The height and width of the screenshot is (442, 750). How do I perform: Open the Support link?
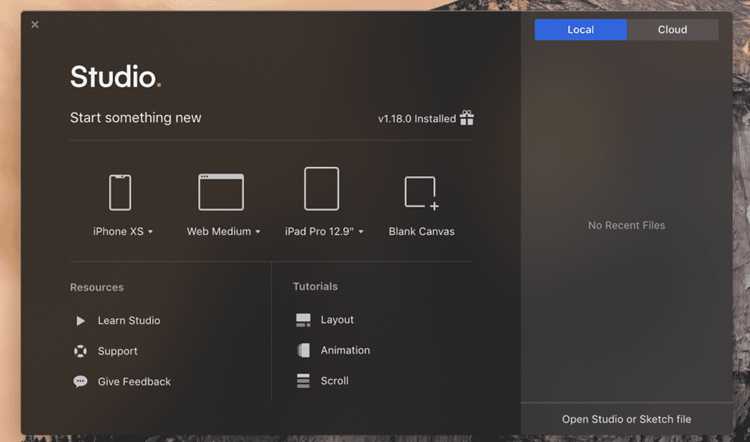pyautogui.click(x=118, y=351)
